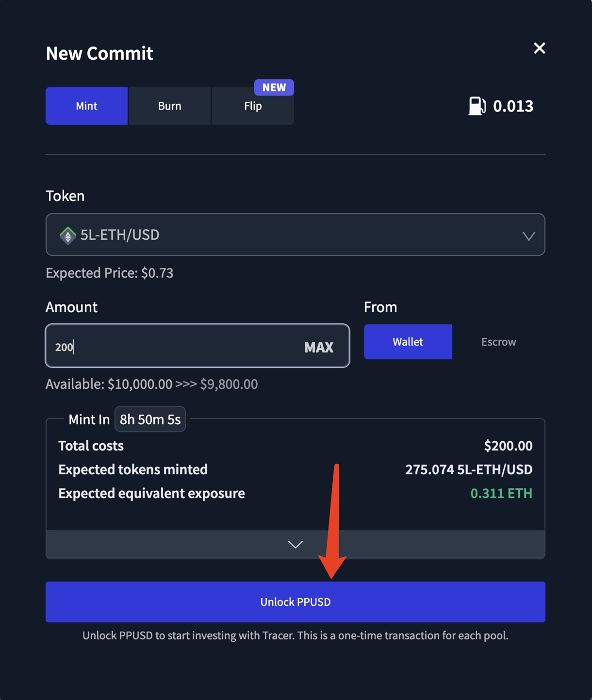592x700 pixels.
Task: Click the Available balance text
Action: click(x=151, y=384)
